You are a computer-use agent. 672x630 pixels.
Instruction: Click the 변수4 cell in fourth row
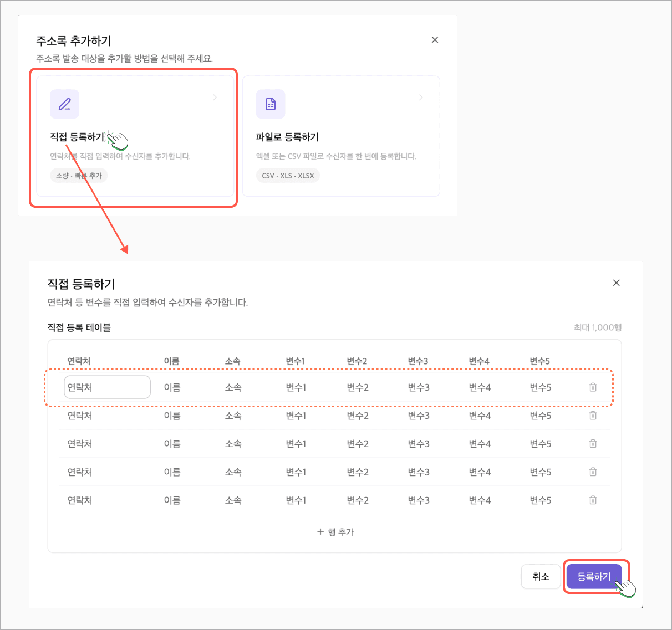click(x=480, y=472)
